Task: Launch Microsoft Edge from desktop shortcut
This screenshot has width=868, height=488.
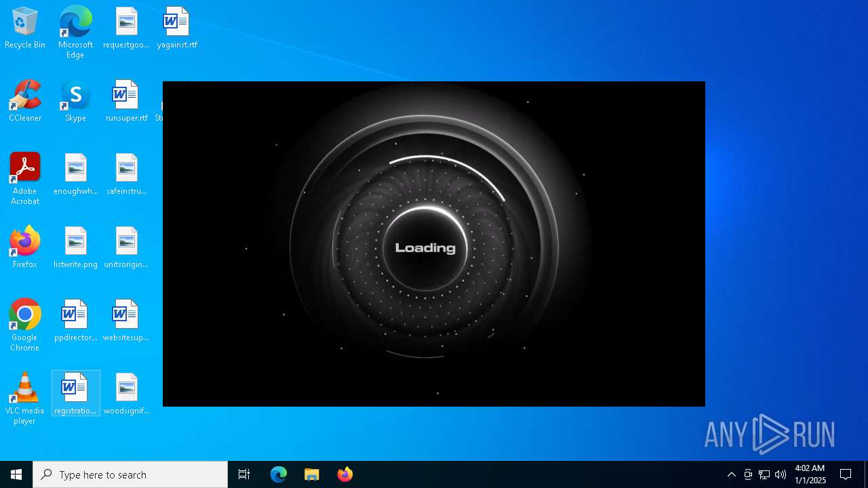Action: pos(75,33)
